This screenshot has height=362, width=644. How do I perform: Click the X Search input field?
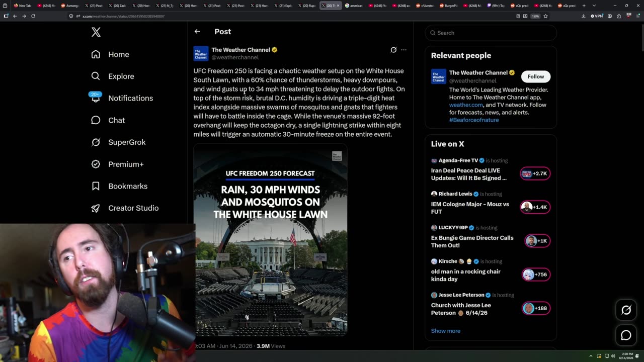(x=491, y=33)
